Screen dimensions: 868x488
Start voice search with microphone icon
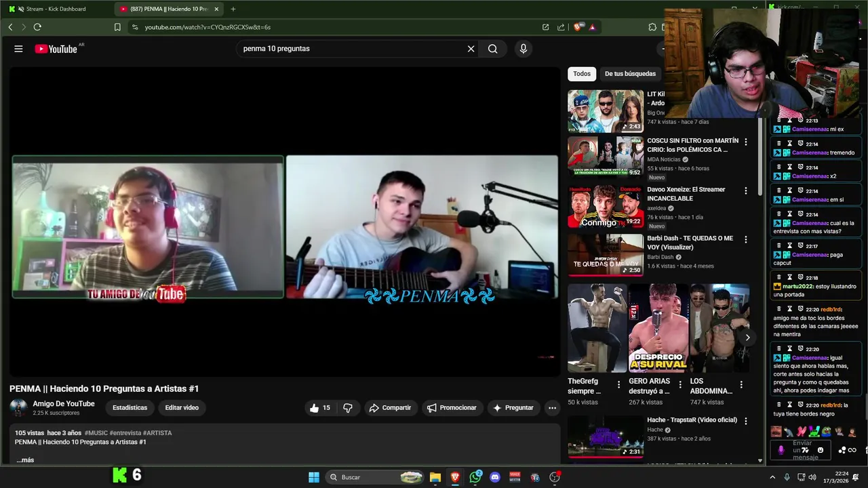(x=523, y=49)
